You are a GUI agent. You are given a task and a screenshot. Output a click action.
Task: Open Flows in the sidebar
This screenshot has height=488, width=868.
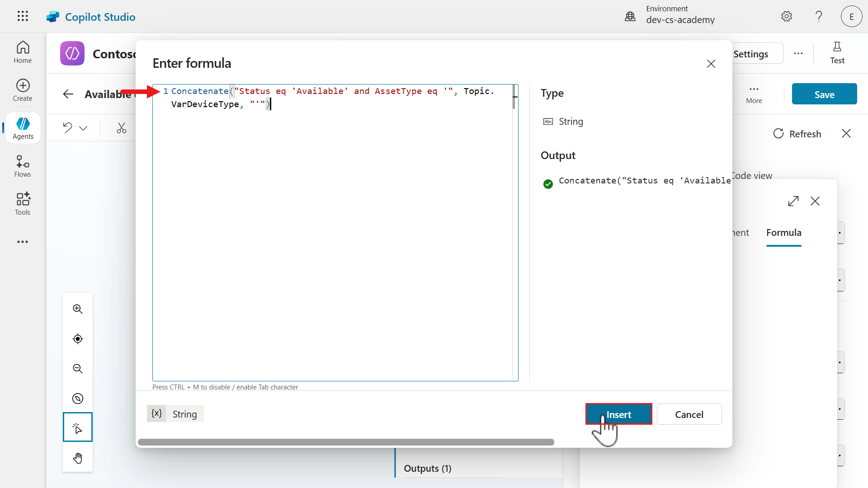(23, 166)
